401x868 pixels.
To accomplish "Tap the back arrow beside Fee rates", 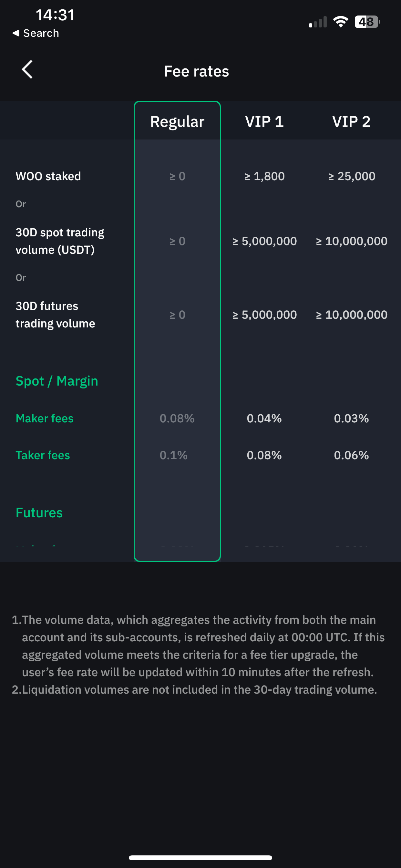I will coord(27,70).
